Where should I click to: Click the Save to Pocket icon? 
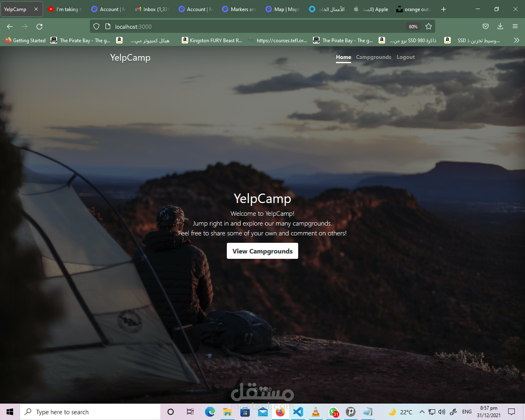(x=486, y=26)
